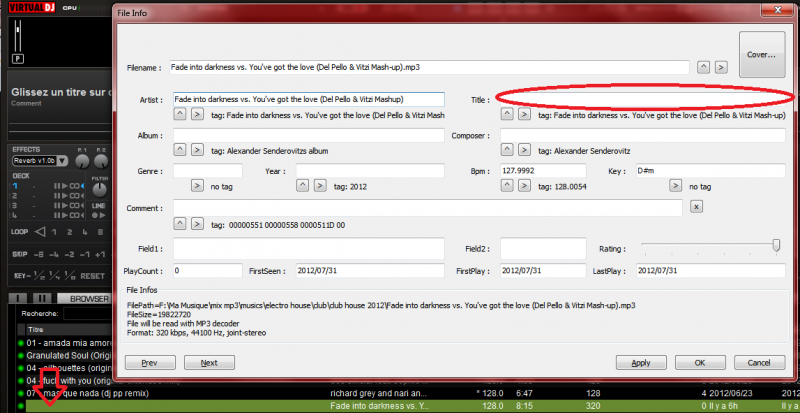Click the up arrow under Album field
This screenshot has width=800, height=413.
click(x=181, y=150)
